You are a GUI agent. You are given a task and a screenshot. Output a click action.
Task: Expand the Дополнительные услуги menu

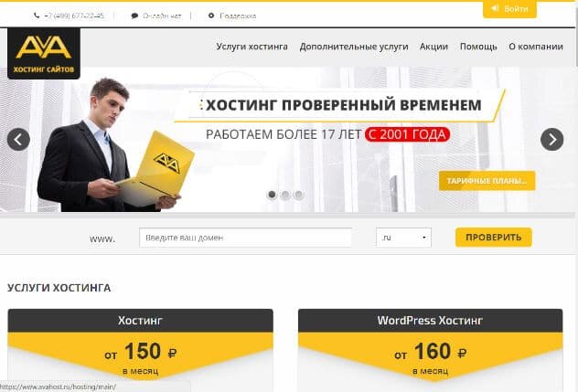pyautogui.click(x=354, y=47)
